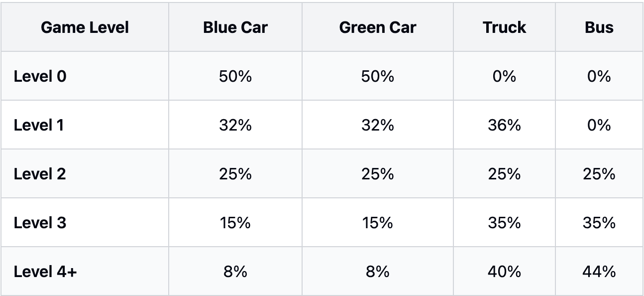Image resolution: width=644 pixels, height=296 pixels.
Task: Click Level 3 Bus 35% cell
Action: pos(599,223)
